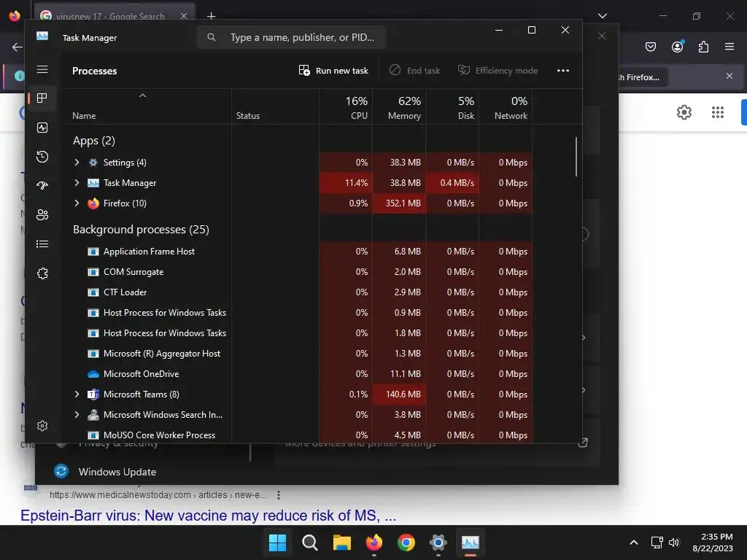Expand the Settings (4) process group
747x560 pixels.
[77, 163]
